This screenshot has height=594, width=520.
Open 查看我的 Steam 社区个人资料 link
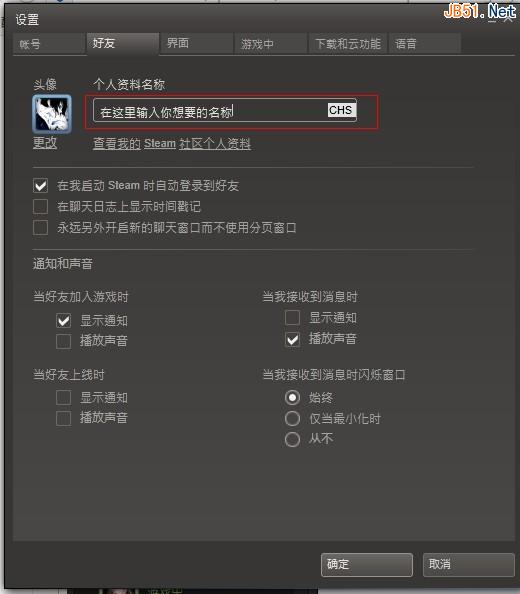(172, 144)
